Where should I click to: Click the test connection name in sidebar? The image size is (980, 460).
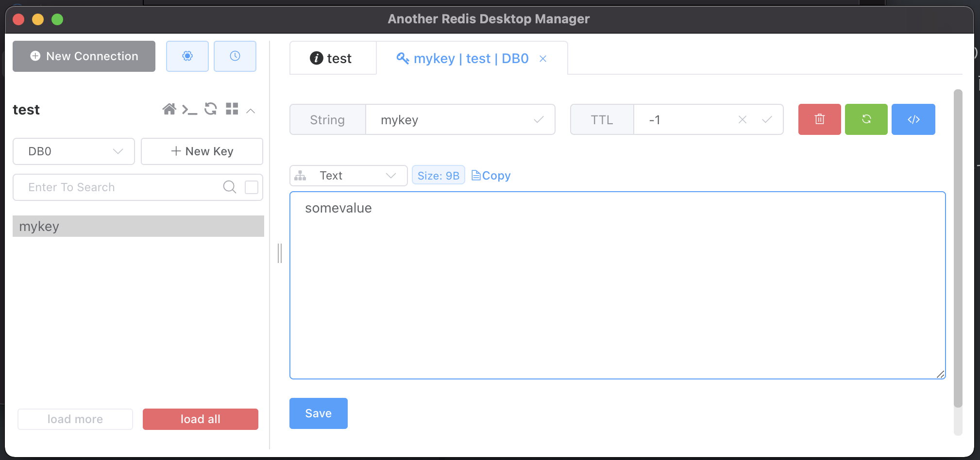[26, 110]
